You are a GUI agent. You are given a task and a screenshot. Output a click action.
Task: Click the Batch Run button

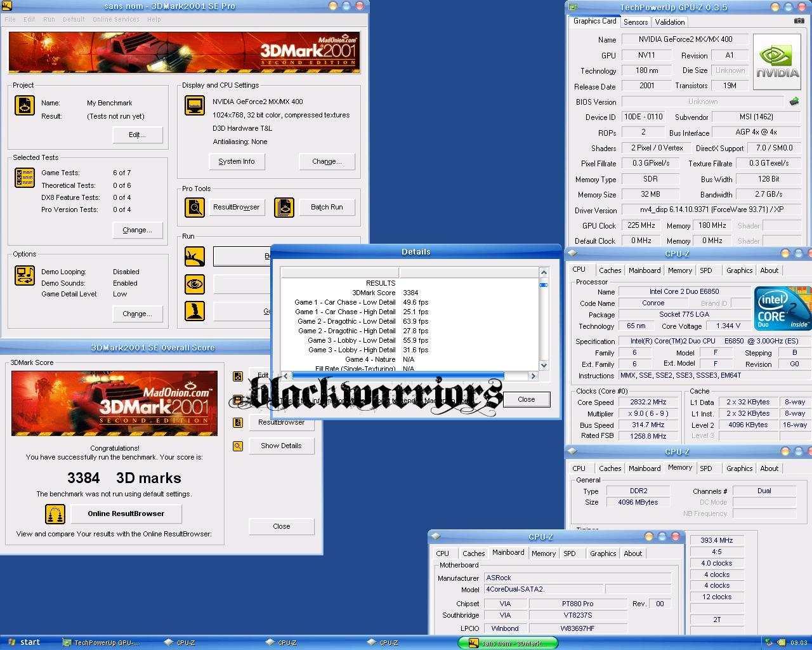click(x=327, y=208)
